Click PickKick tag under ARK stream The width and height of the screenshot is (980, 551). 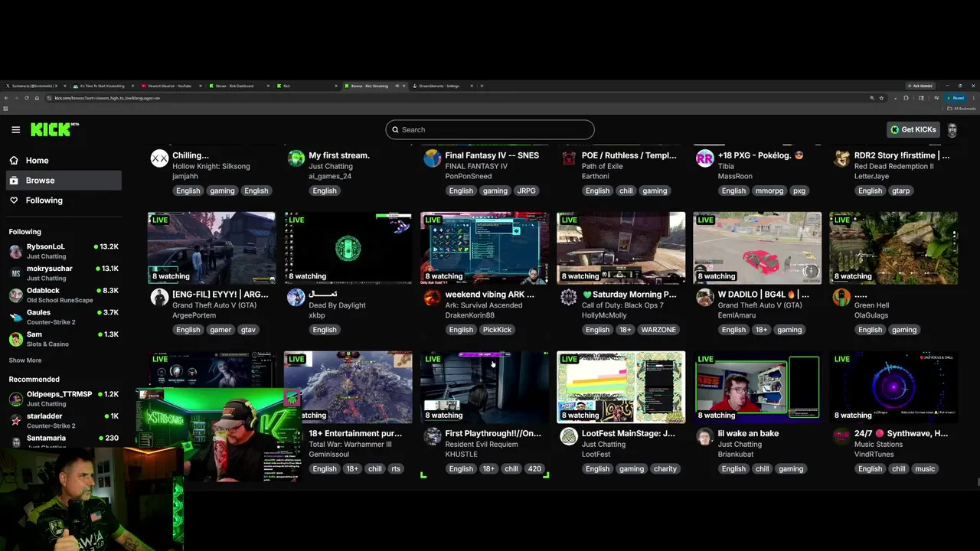tap(498, 330)
